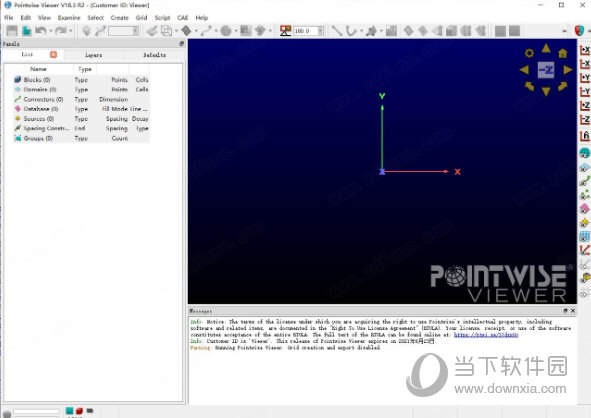Open the Help menu
The width and height of the screenshot is (591, 418).
[x=202, y=18]
